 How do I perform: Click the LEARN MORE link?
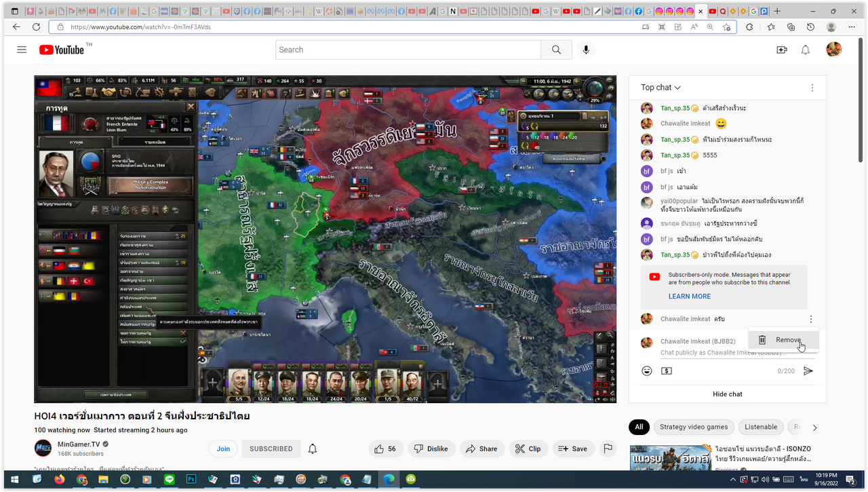(690, 297)
